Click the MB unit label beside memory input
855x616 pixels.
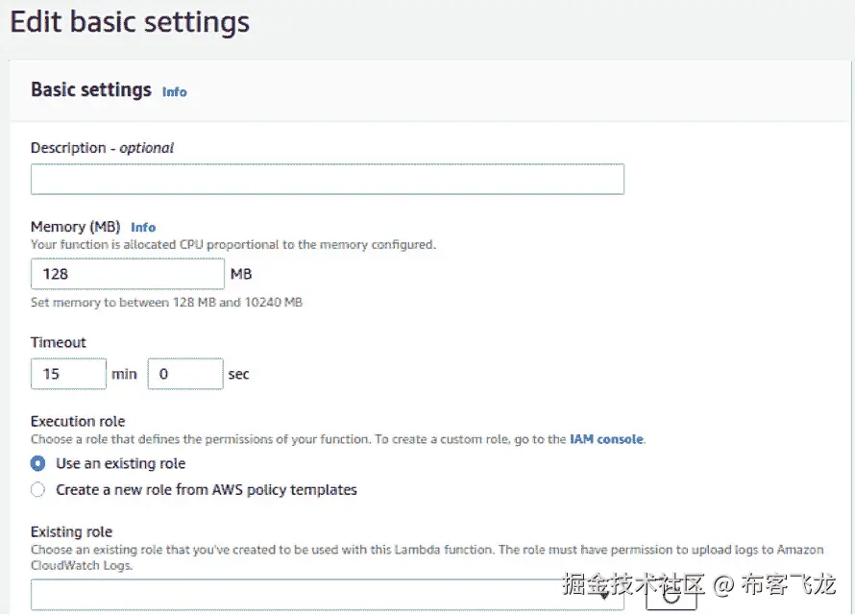pyautogui.click(x=240, y=274)
